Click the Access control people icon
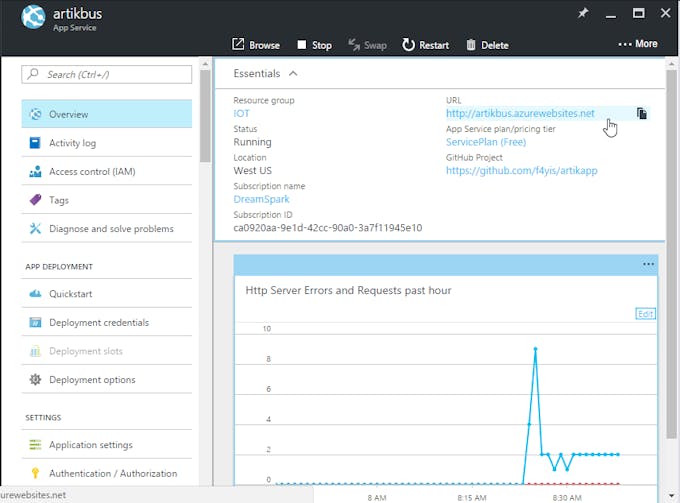Image resolution: width=680 pixels, height=503 pixels. [35, 171]
